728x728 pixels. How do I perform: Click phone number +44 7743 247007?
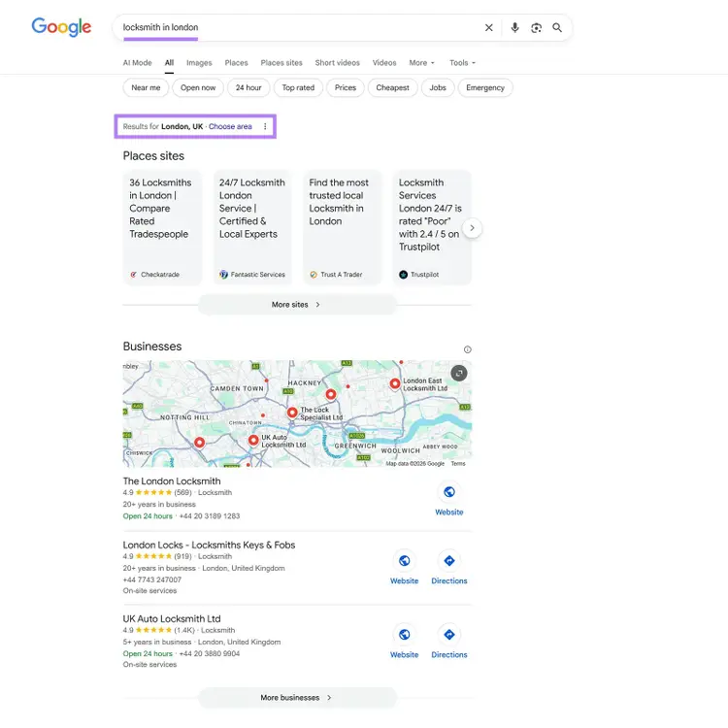tap(151, 579)
